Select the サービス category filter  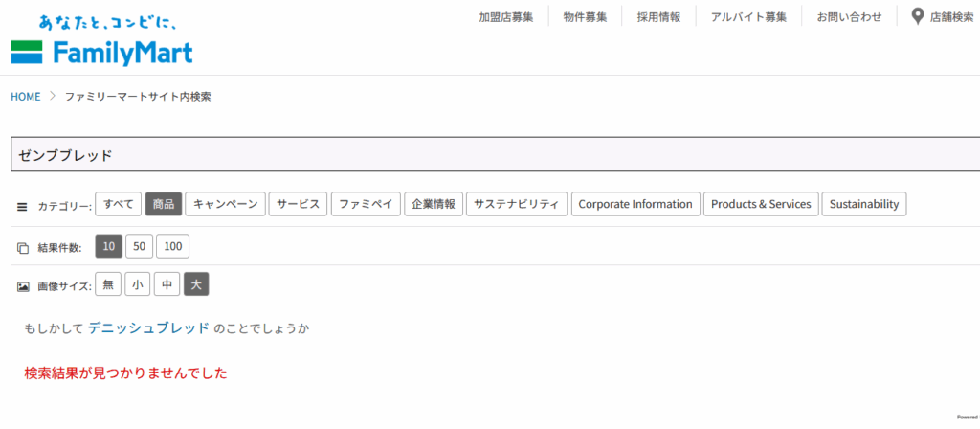point(299,204)
